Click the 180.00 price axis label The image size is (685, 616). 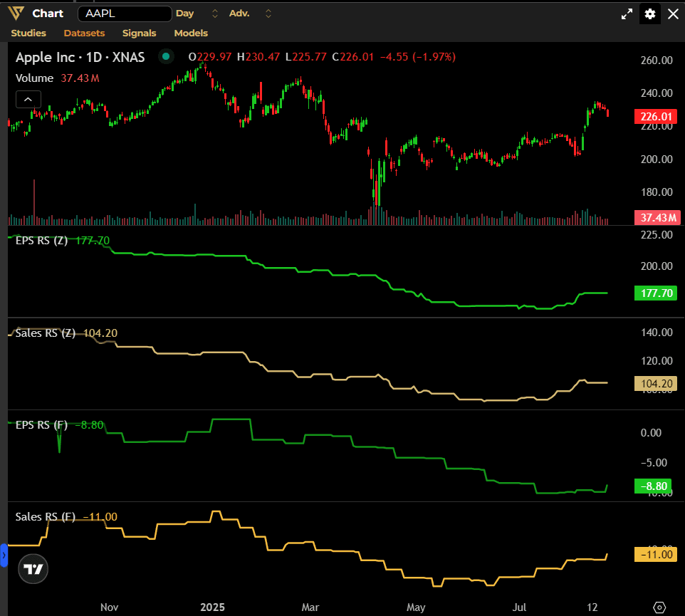click(x=657, y=192)
